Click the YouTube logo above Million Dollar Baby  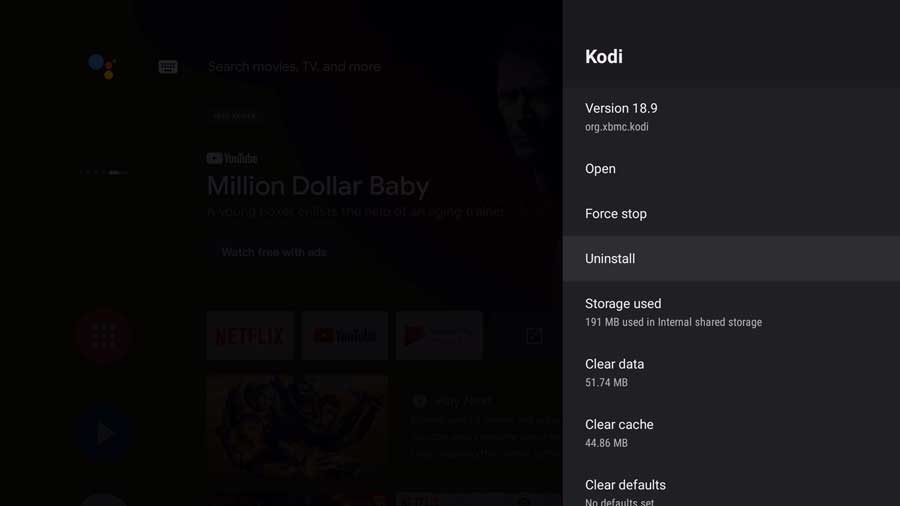232,158
